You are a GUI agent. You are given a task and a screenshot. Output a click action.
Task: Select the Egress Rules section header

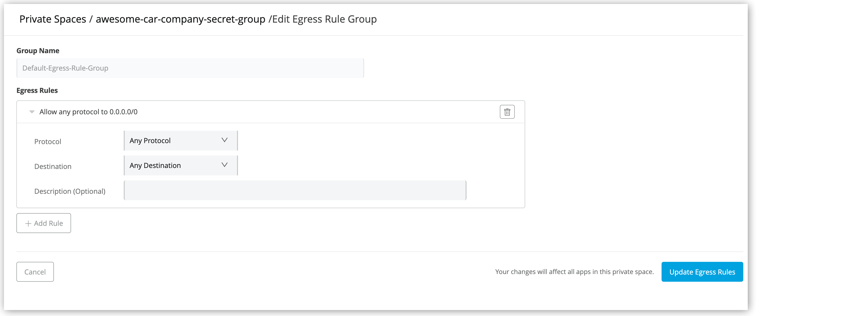(x=37, y=90)
